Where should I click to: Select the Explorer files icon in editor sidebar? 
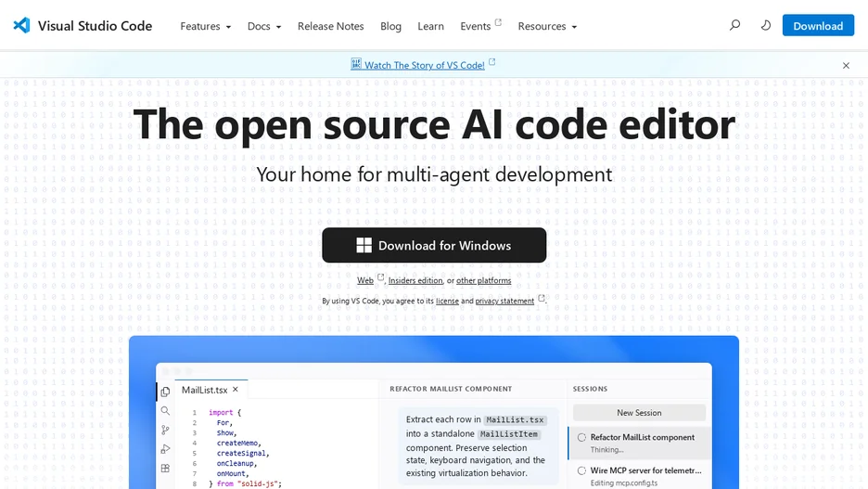coord(165,392)
